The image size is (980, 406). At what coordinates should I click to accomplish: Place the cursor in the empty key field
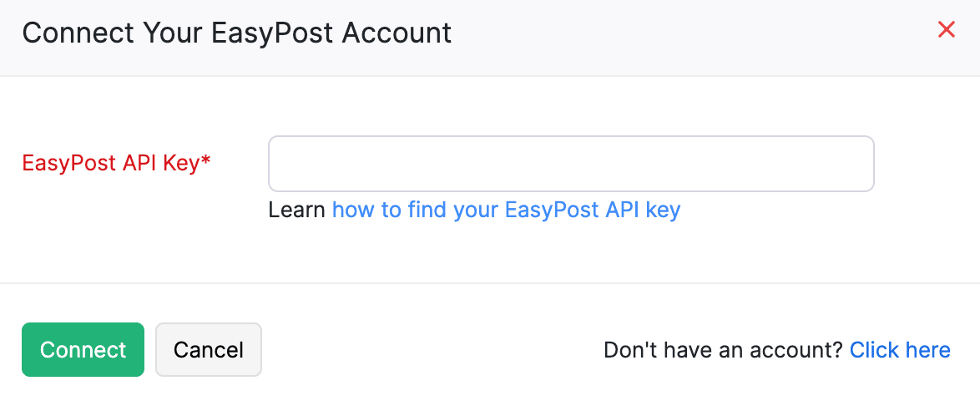[570, 164]
